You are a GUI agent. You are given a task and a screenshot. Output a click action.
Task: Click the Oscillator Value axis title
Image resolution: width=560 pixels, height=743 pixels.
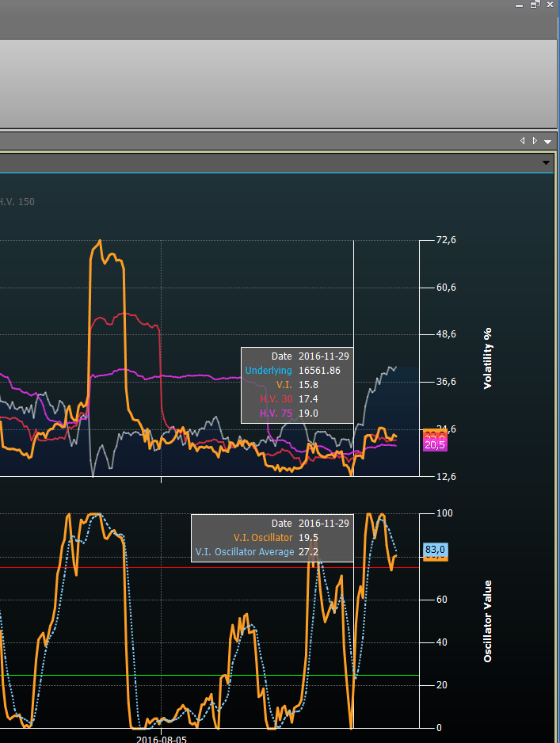[487, 621]
